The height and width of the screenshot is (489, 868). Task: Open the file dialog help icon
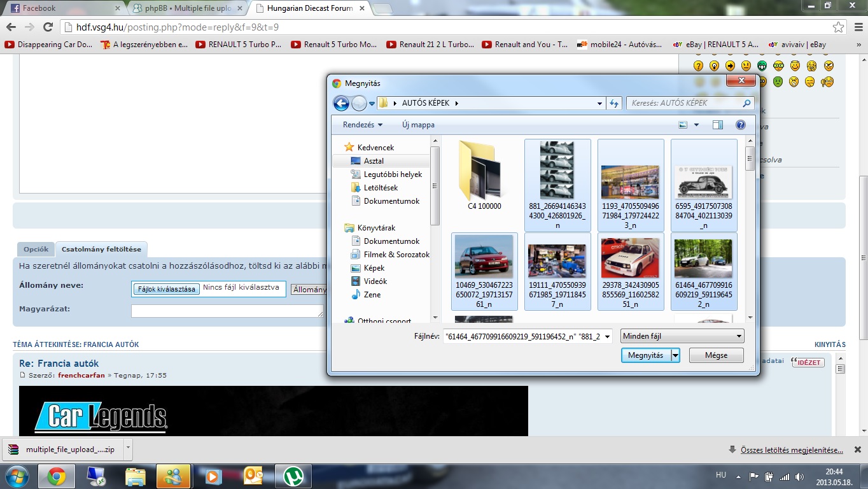click(740, 125)
